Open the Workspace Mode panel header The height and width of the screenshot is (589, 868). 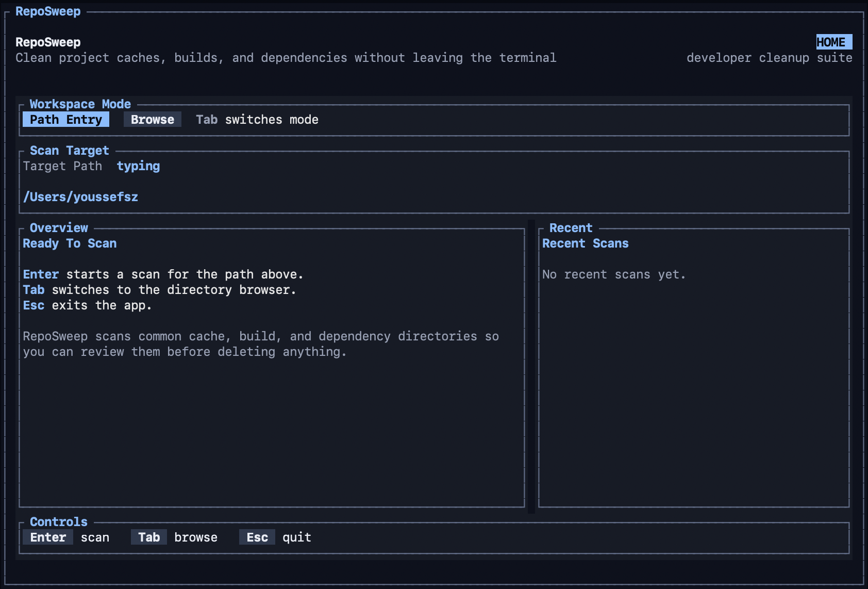click(80, 104)
